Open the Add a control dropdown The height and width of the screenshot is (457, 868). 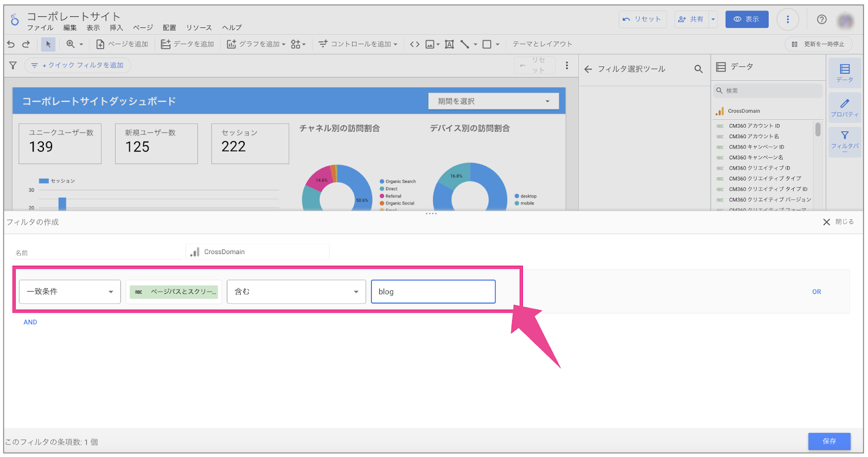[x=358, y=44]
